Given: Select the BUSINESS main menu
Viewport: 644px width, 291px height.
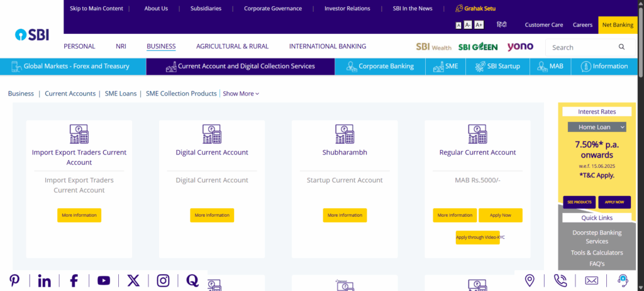Looking at the screenshot, I should pyautogui.click(x=161, y=47).
